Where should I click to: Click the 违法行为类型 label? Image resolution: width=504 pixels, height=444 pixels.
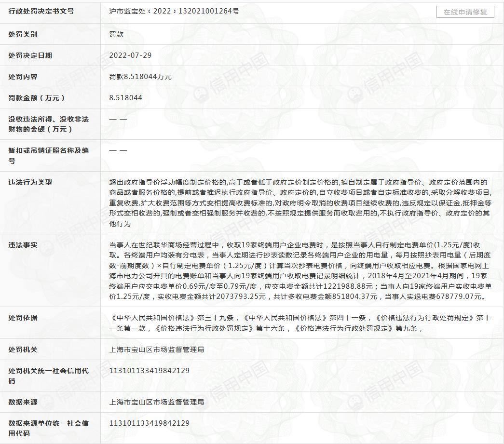pos(30,182)
